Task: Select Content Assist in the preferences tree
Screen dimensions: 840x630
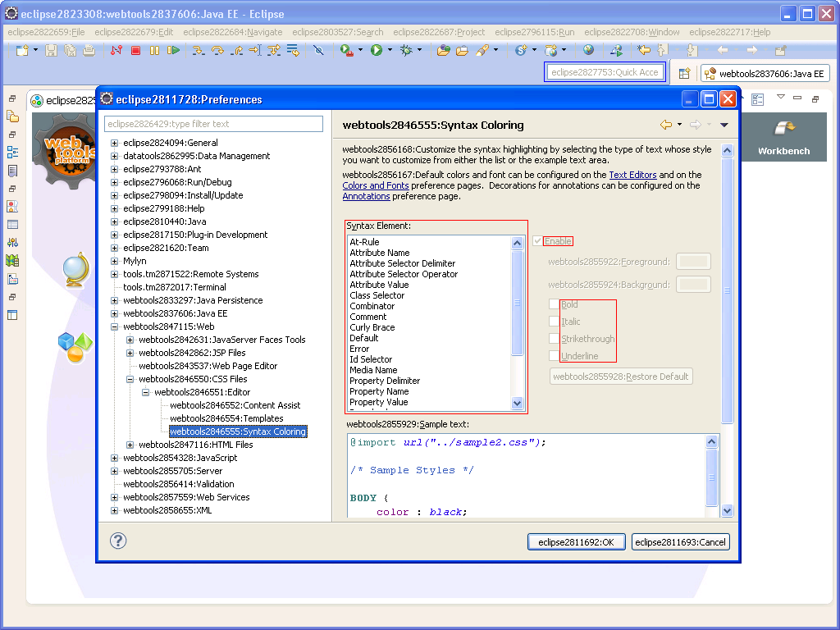Action: coord(235,405)
